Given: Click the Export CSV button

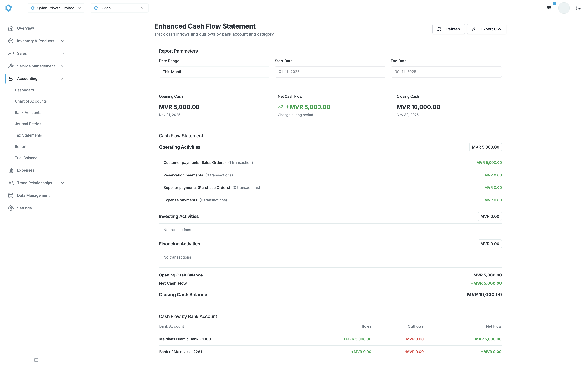Looking at the screenshot, I should (x=486, y=29).
